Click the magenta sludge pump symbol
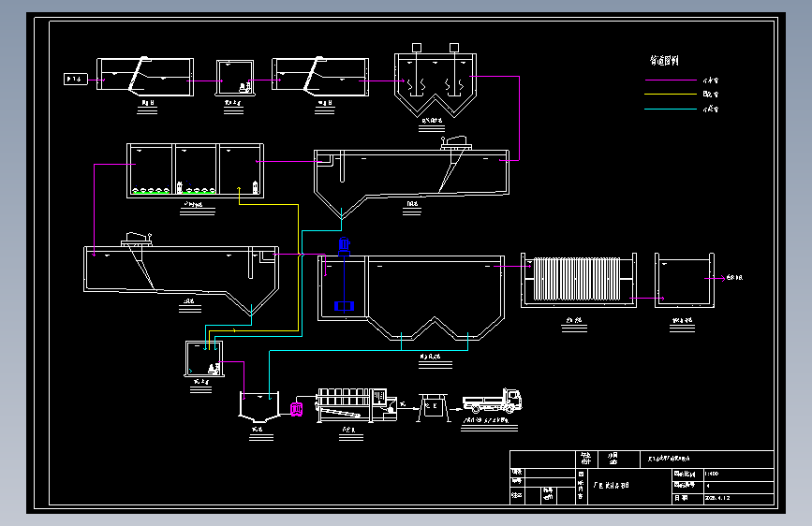 click(x=296, y=410)
